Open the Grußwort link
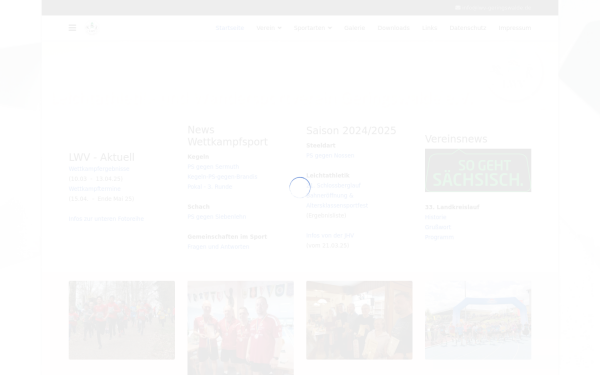The height and width of the screenshot is (375, 600). [438, 227]
